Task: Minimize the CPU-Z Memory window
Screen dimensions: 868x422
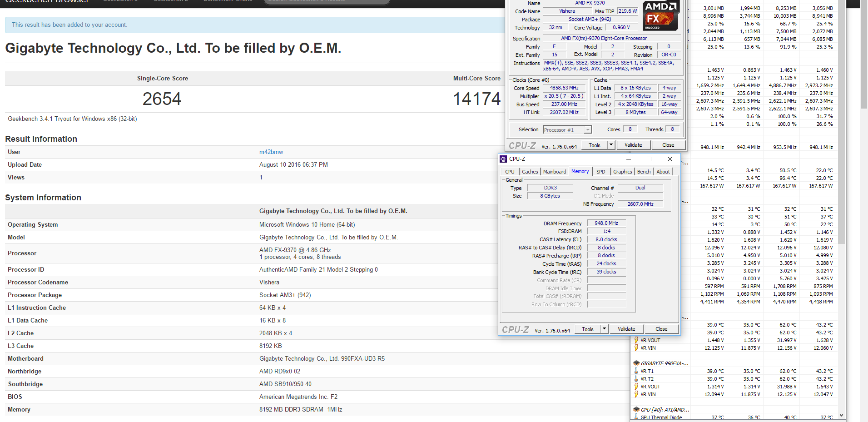Action: pyautogui.click(x=629, y=159)
